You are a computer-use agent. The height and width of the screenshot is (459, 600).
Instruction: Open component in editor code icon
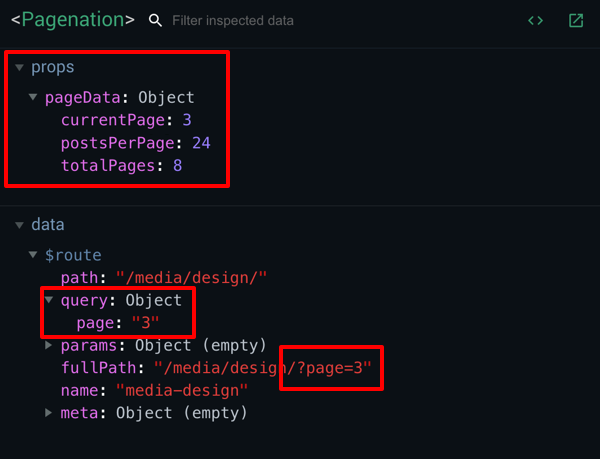coord(535,21)
